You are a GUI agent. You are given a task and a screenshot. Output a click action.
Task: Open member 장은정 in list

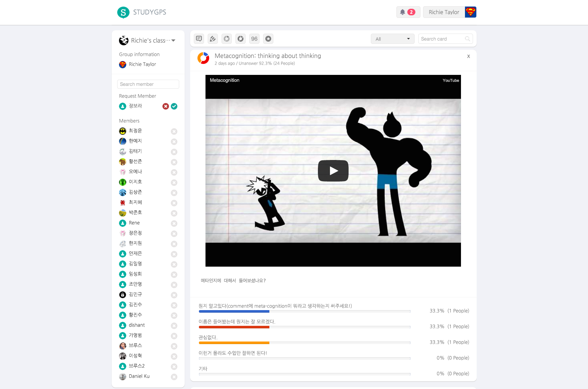(x=135, y=233)
